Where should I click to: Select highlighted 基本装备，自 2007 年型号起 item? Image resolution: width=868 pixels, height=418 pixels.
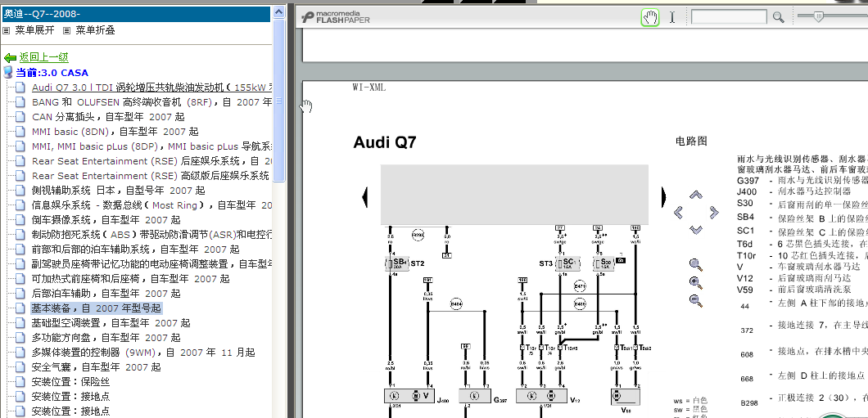click(97, 308)
